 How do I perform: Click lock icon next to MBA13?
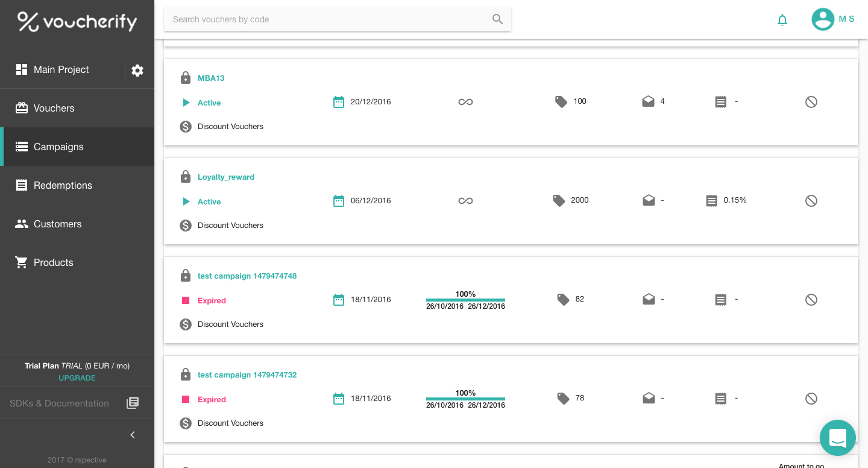tap(186, 78)
